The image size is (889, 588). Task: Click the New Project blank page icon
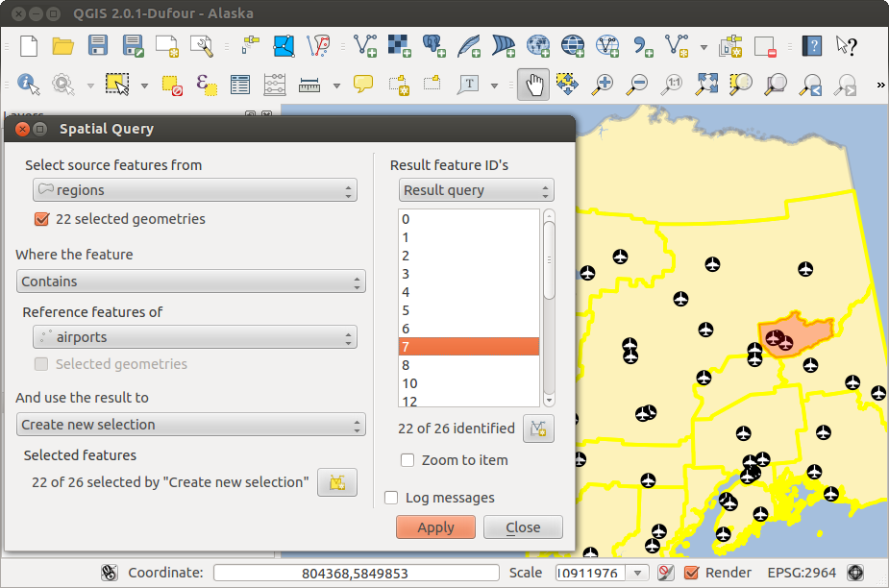(x=29, y=45)
